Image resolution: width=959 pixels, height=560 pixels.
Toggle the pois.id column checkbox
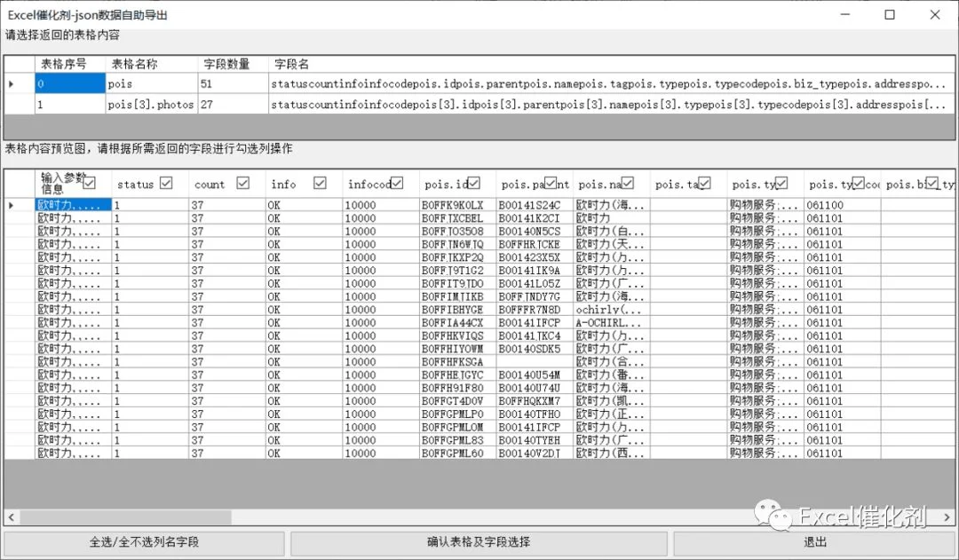coord(474,183)
